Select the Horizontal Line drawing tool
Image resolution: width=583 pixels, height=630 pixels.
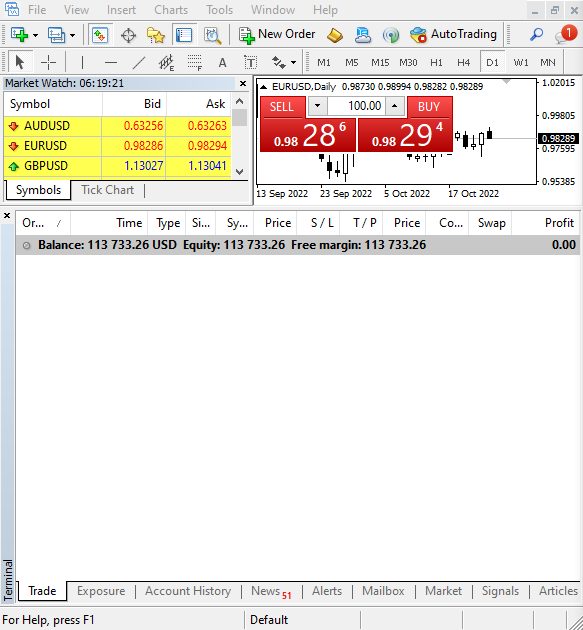click(110, 62)
